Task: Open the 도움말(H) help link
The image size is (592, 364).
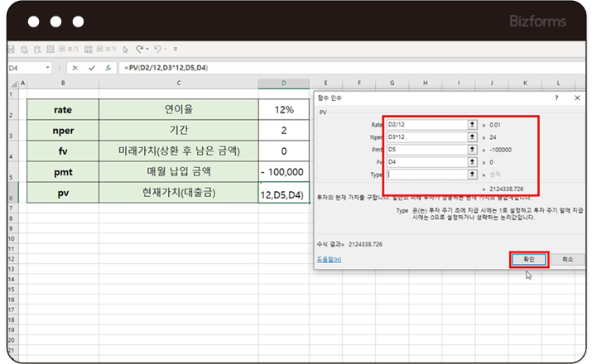Action: coord(329,259)
